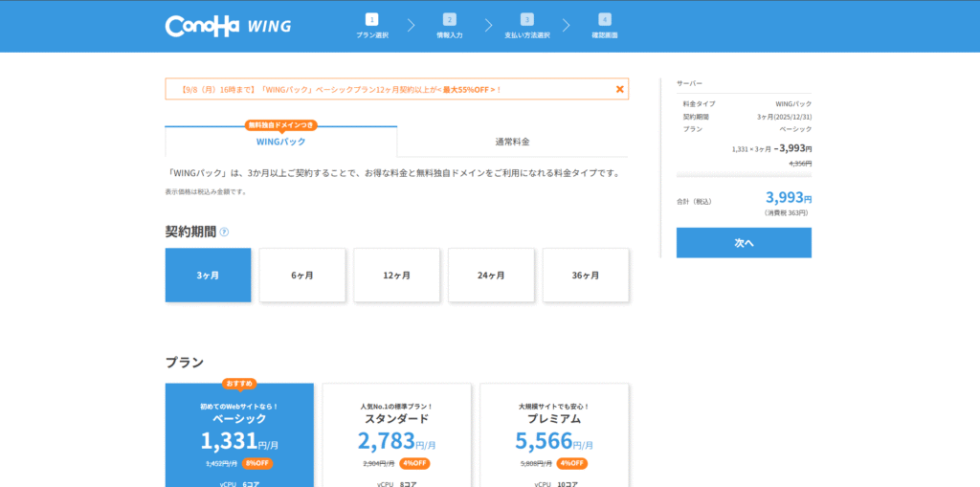Image resolution: width=980 pixels, height=487 pixels.
Task: Click the プラン section heading
Action: click(185, 363)
